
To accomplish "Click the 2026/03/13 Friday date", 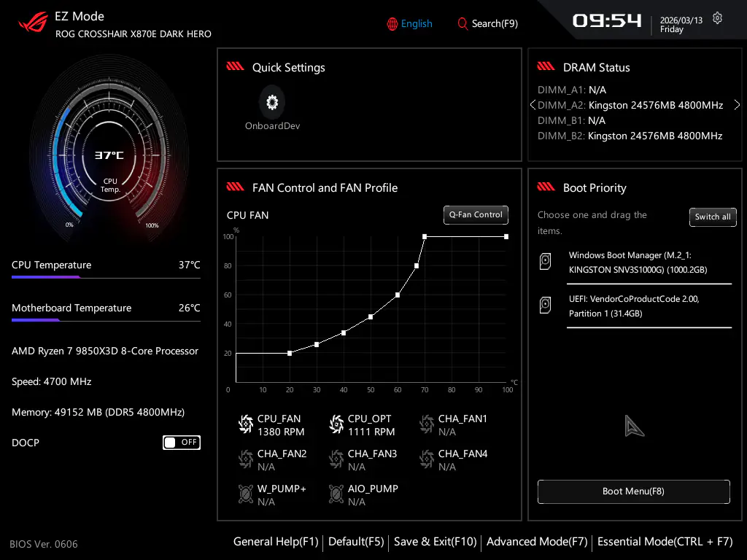I will [681, 25].
